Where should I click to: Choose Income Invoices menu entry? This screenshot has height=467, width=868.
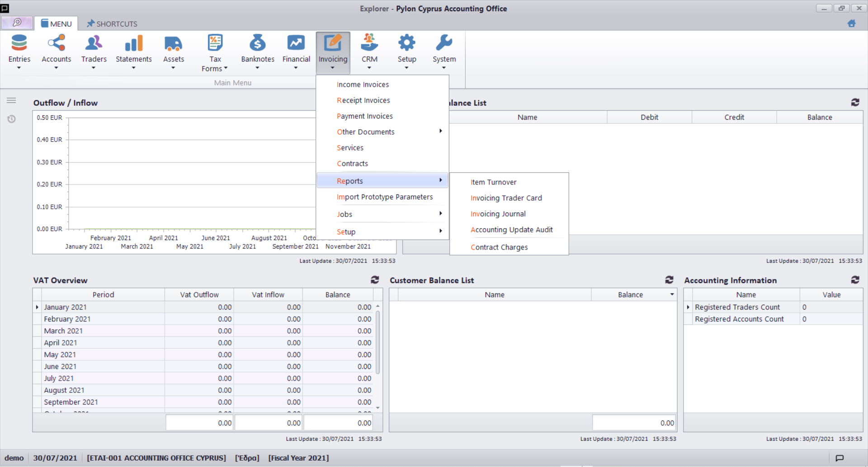coord(363,85)
